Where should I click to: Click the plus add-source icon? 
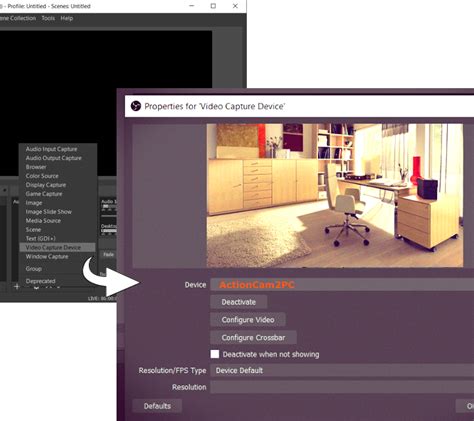(x=17, y=287)
